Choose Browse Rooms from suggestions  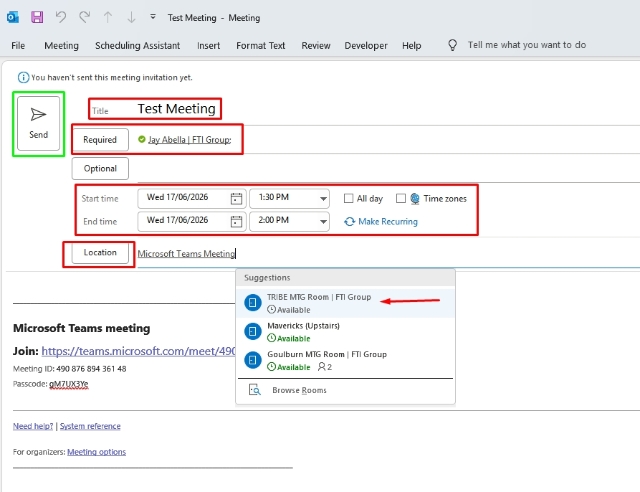click(x=345, y=390)
